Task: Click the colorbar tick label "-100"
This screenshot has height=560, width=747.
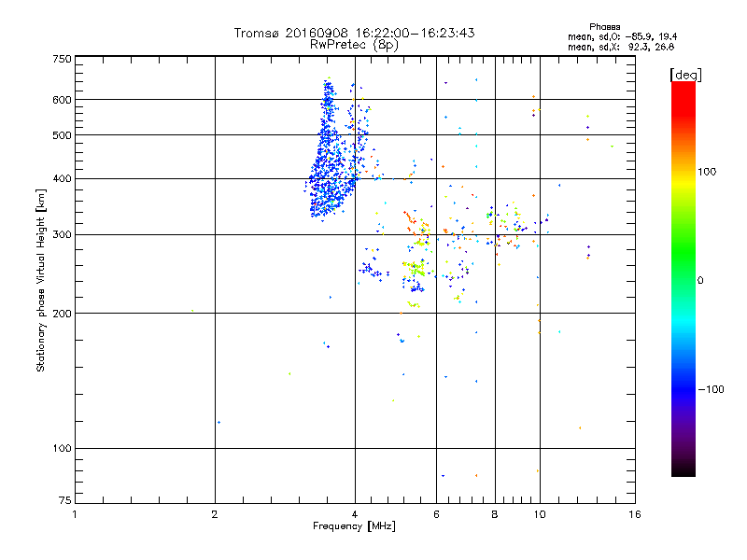Action: [x=712, y=389]
